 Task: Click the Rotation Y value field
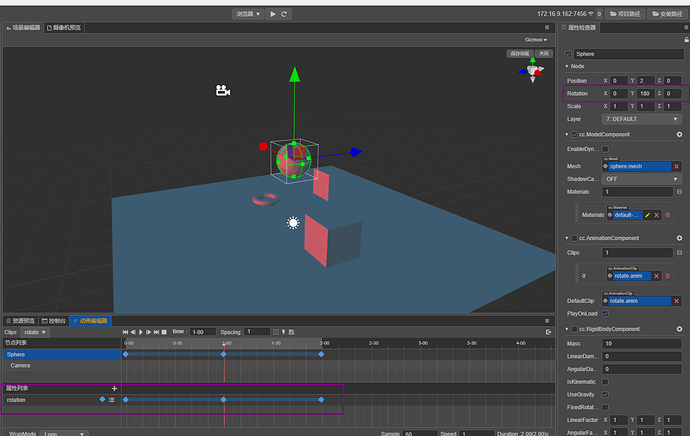click(x=646, y=93)
